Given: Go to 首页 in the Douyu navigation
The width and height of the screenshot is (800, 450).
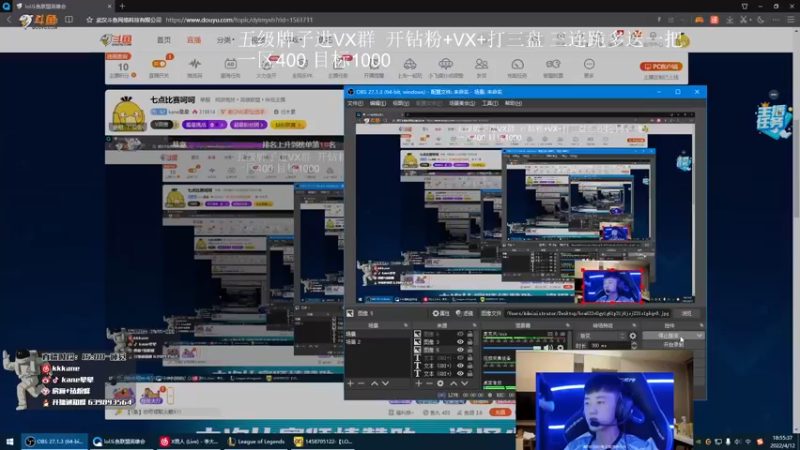Looking at the screenshot, I should pyautogui.click(x=164, y=40).
